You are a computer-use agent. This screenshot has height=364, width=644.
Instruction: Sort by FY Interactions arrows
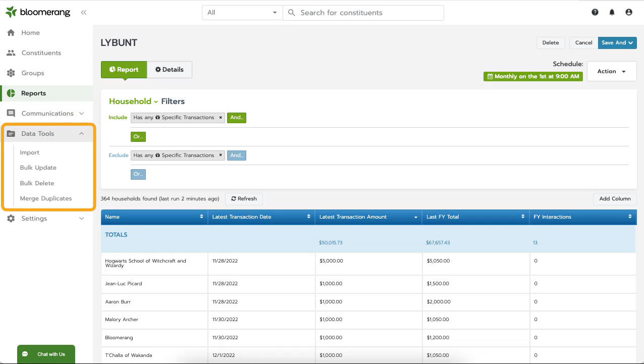630,217
